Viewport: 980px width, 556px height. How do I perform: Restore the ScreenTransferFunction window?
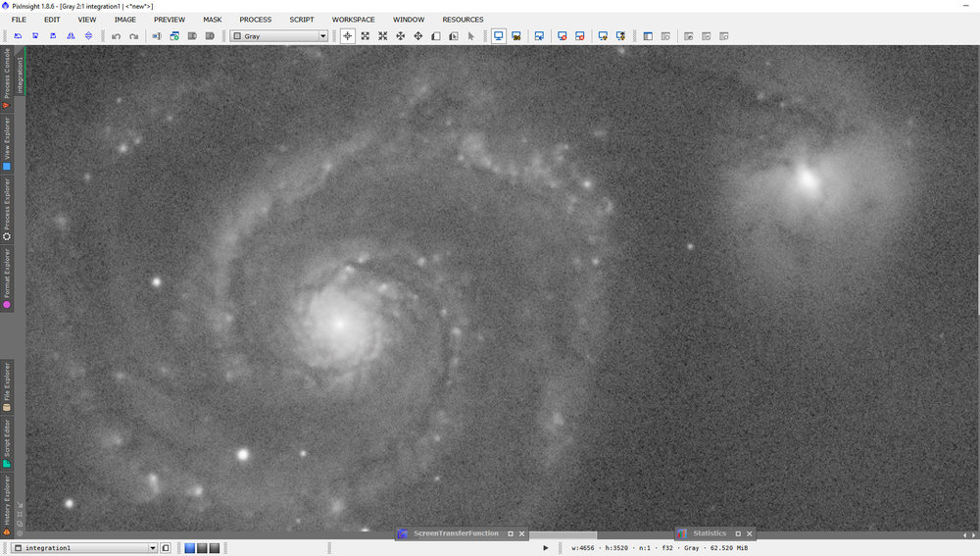click(510, 533)
